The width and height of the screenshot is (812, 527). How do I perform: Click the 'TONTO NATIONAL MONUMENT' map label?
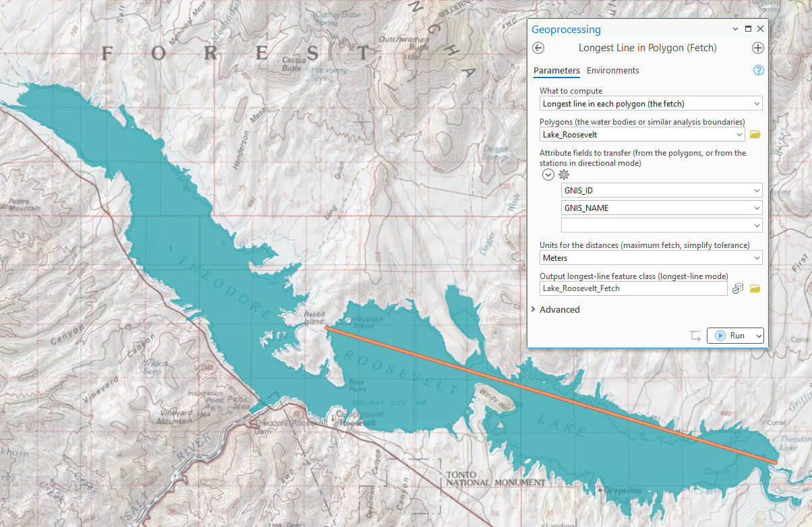click(x=496, y=478)
